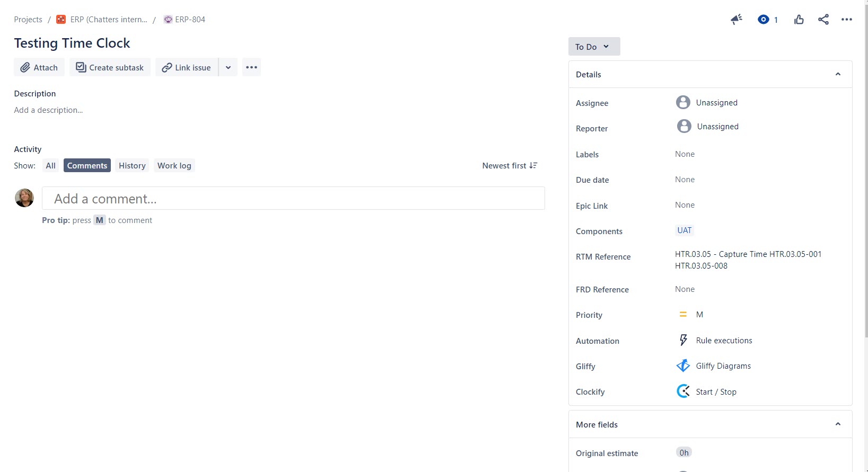This screenshot has width=868, height=472.
Task: Collapse the Details panel
Action: [838, 74]
